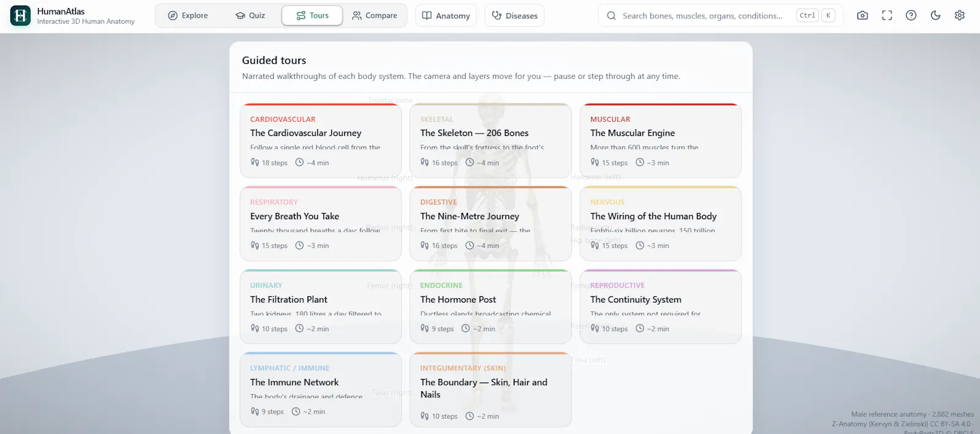The height and width of the screenshot is (434, 980).
Task: Take a screenshot with the camera icon
Action: click(x=862, y=16)
